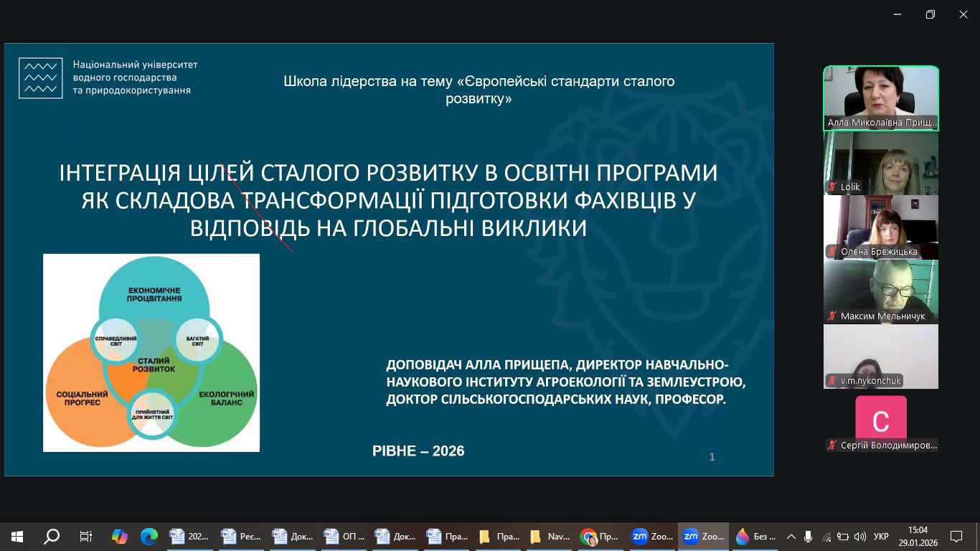Switch to the first Zoom taskbar window
This screenshot has height=551, width=980.
[x=651, y=536]
